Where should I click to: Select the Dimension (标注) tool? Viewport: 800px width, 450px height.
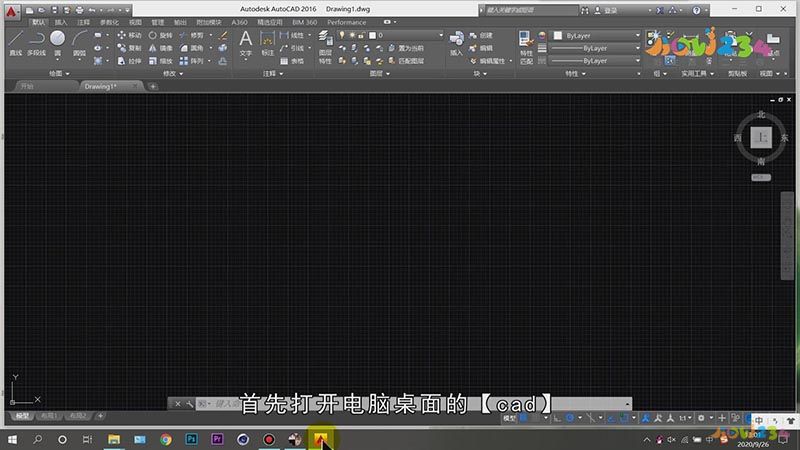(x=267, y=43)
